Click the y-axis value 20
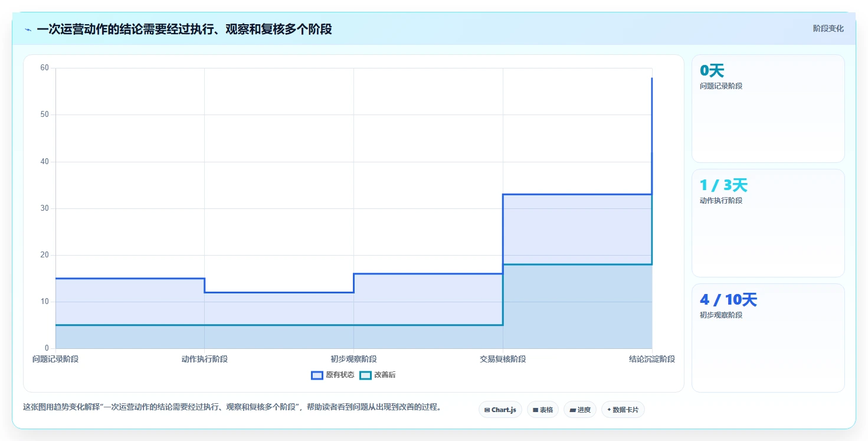Screen dimensions: 868x441 pyautogui.click(x=44, y=255)
